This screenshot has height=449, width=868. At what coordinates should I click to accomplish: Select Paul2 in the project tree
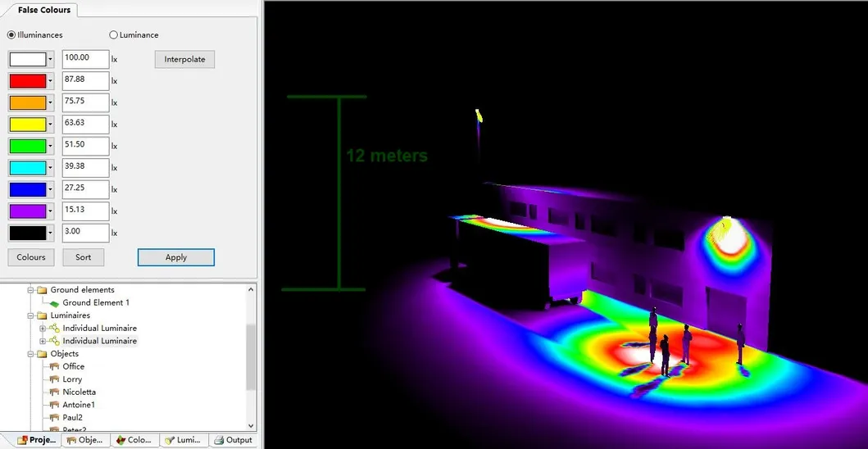pyautogui.click(x=72, y=417)
